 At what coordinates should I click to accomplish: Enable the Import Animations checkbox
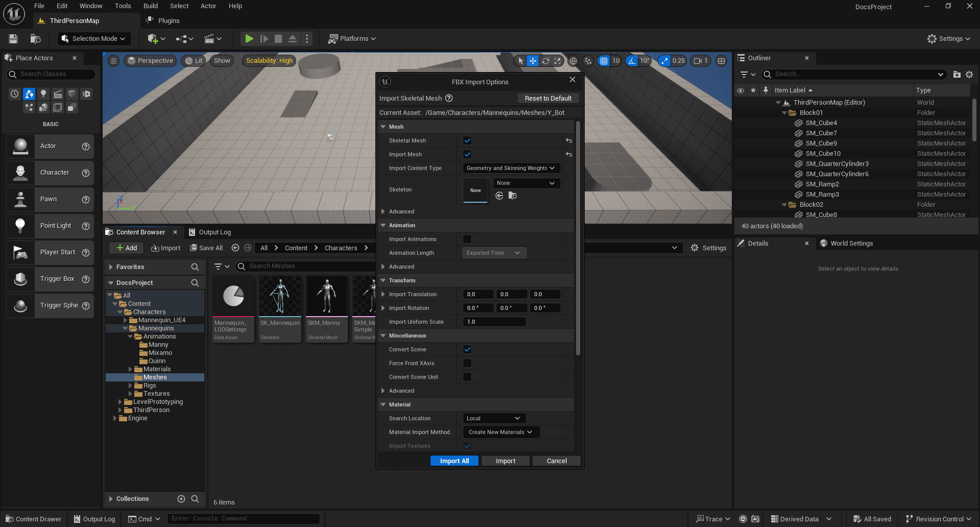click(x=467, y=239)
